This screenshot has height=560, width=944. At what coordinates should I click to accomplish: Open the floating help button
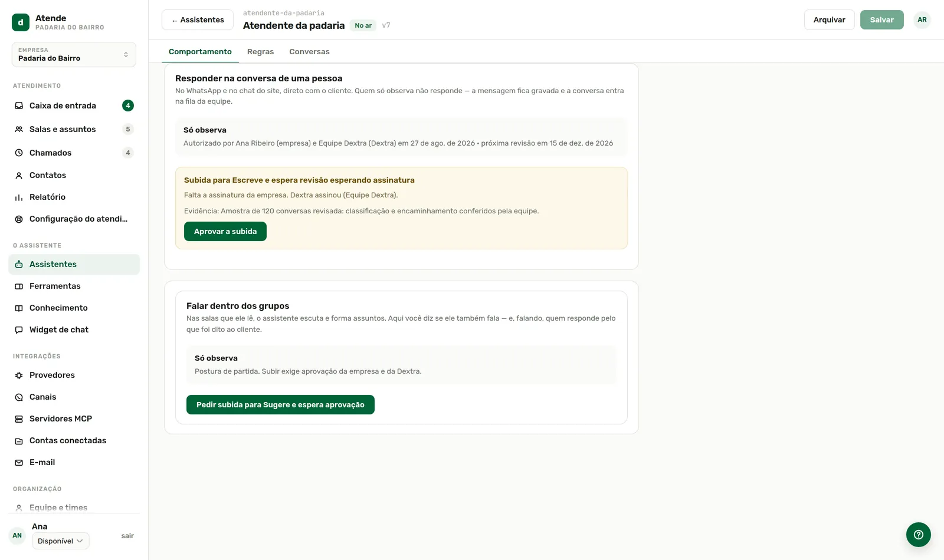[918, 535]
